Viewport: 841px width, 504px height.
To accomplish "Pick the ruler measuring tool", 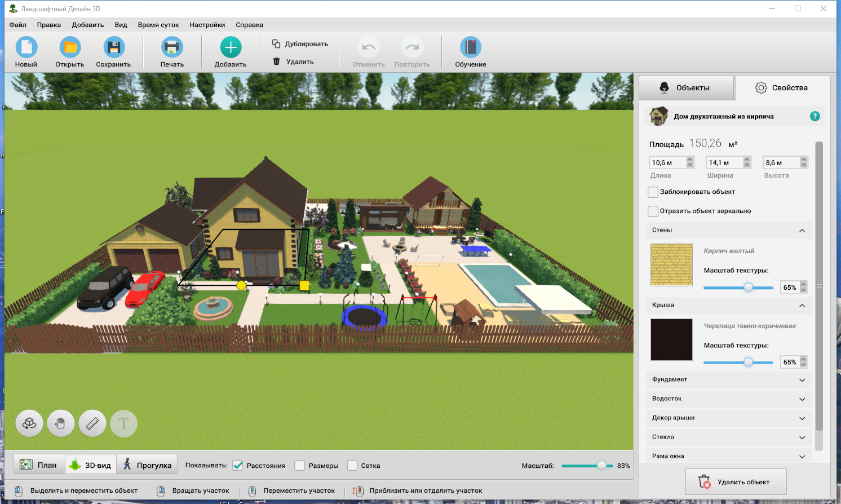I will [x=92, y=423].
